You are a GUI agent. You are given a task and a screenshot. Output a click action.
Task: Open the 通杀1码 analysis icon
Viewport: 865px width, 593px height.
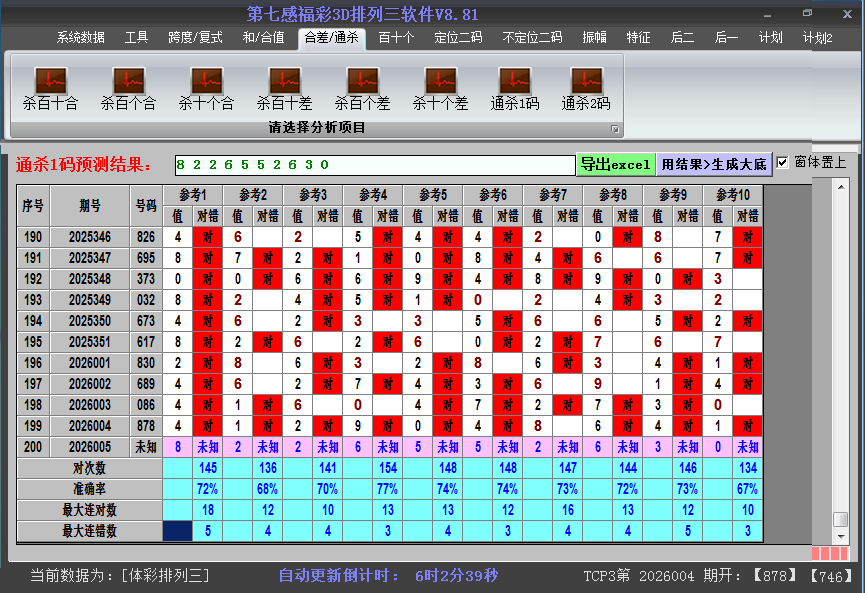pyautogui.click(x=515, y=81)
